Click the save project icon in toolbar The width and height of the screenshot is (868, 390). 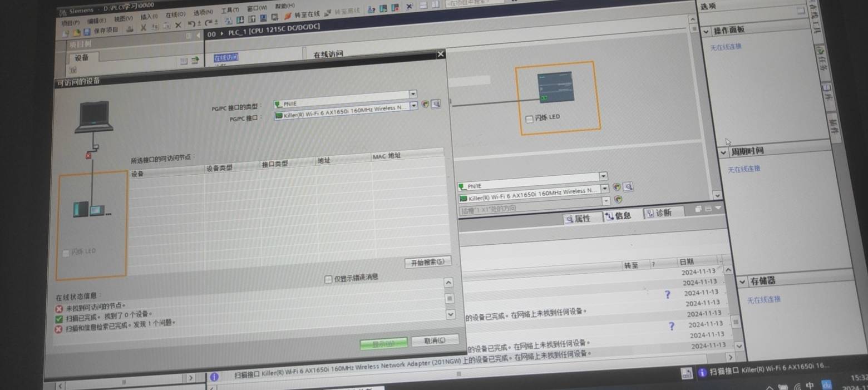87,32
